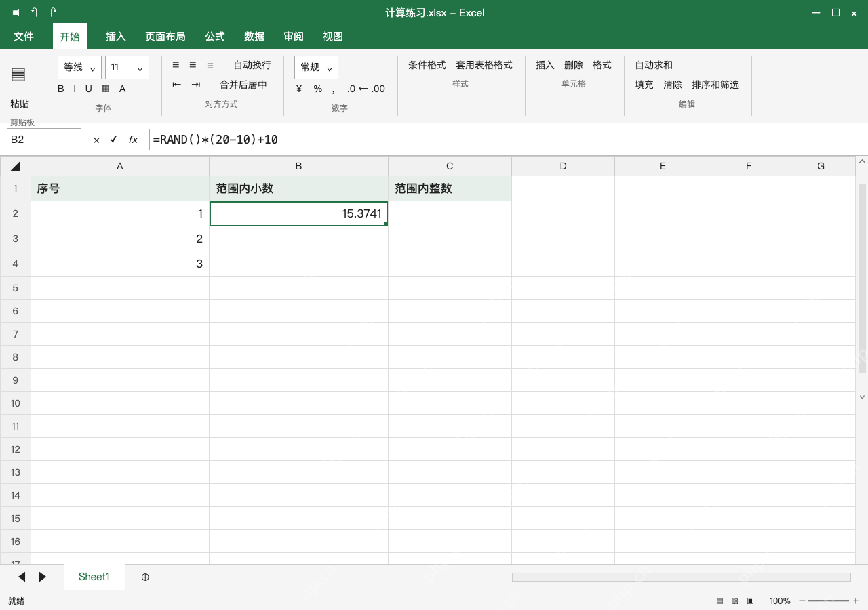Increase indent of cell contents
The image size is (868, 610).
(196, 85)
